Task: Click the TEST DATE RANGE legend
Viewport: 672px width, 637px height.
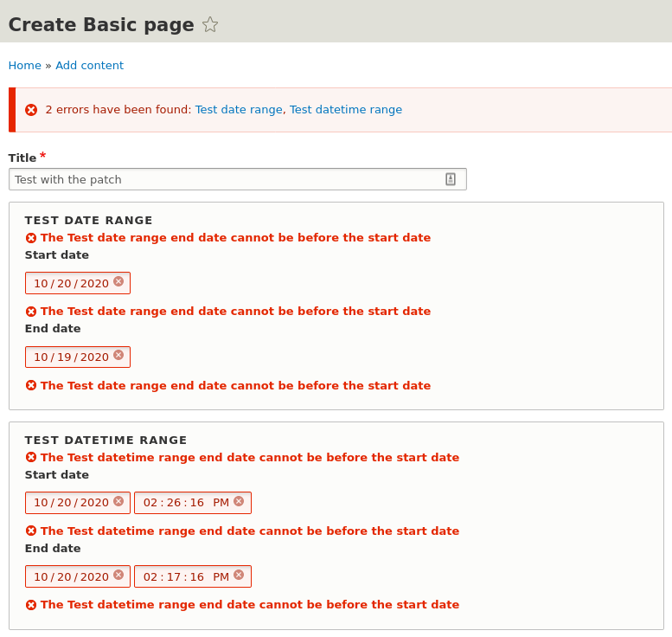Action: click(89, 221)
